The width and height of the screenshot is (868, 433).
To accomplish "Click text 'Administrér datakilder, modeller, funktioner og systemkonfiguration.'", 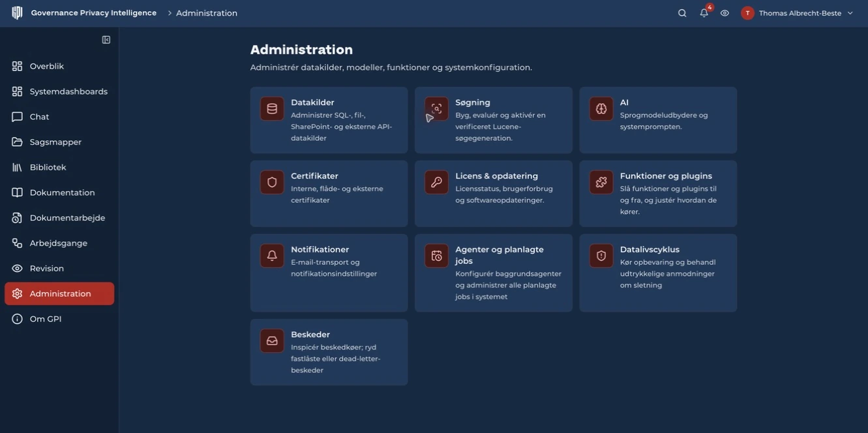I will [x=391, y=67].
